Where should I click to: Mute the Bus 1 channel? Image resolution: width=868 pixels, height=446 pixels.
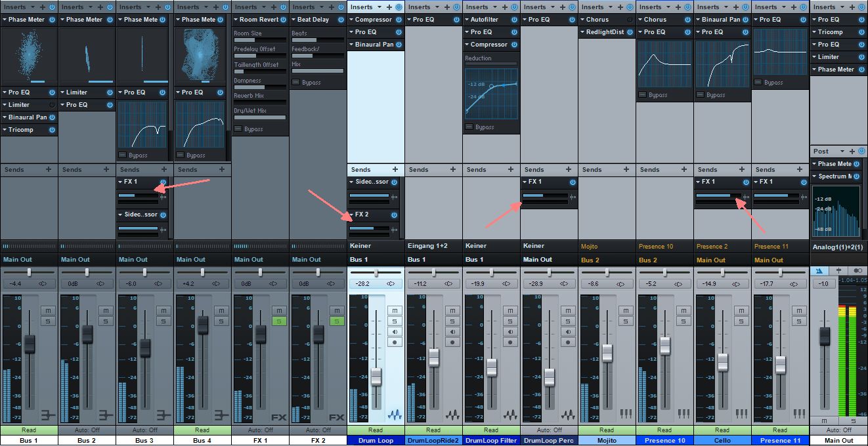click(x=48, y=310)
